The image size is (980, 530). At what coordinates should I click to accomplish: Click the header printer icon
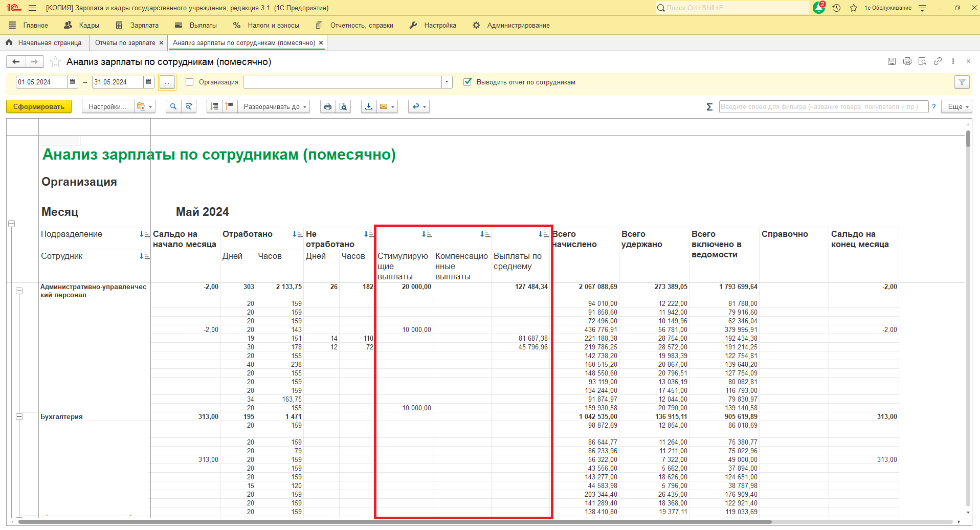point(907,61)
